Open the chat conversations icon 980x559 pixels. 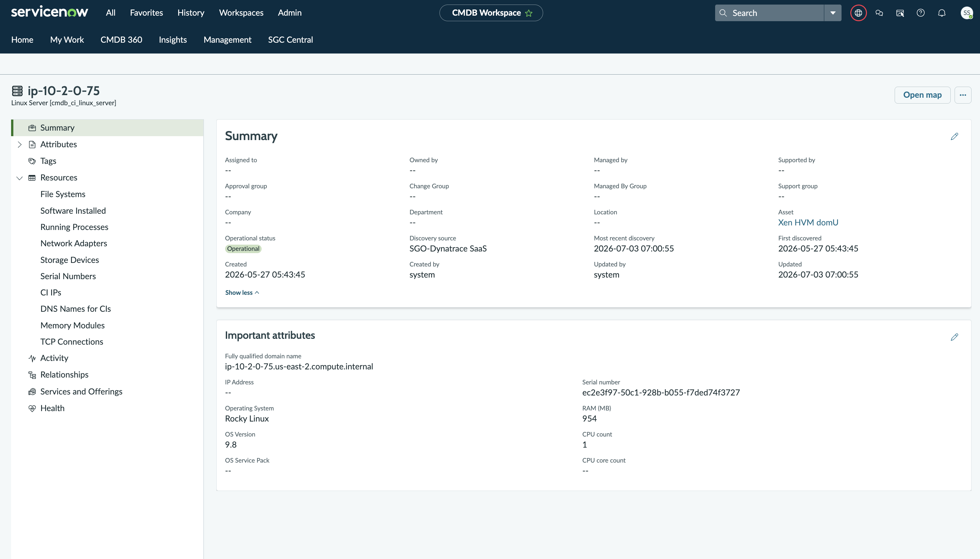(879, 13)
